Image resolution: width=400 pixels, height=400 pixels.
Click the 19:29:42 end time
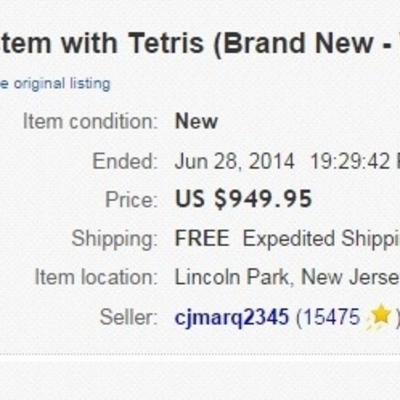[350, 161]
